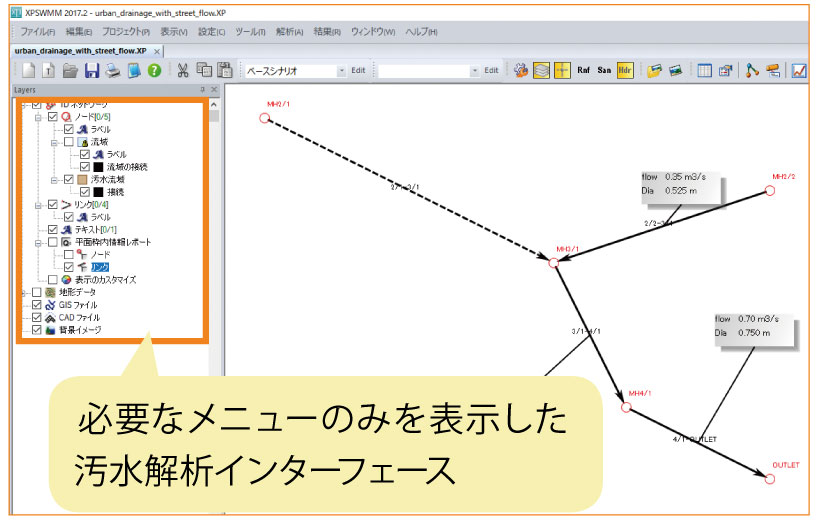Toggle the ノード[0/5] layer checkbox
Screen dimensions: 818x524
pos(53,117)
